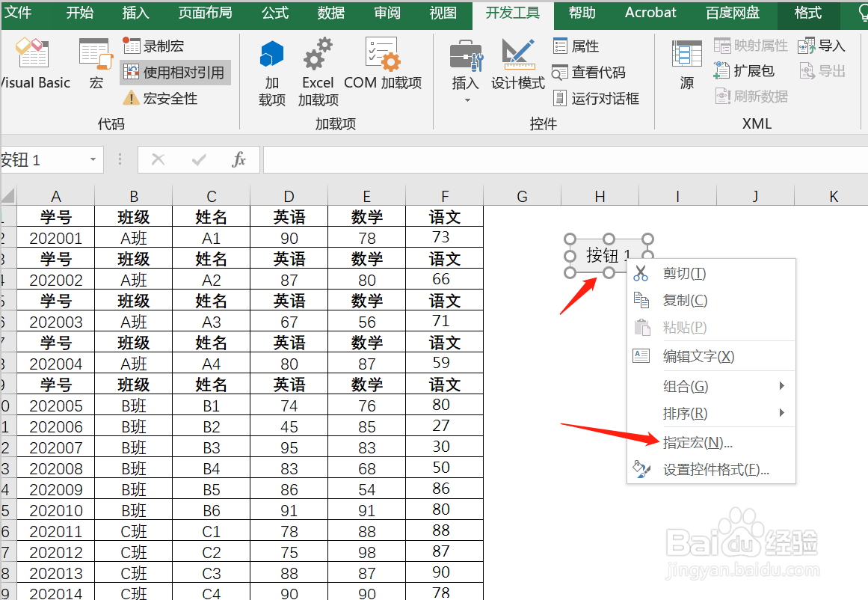Open Excel Add-ins (Excel 加载项) dialog
Image resolution: width=868 pixels, height=600 pixels.
[318, 72]
